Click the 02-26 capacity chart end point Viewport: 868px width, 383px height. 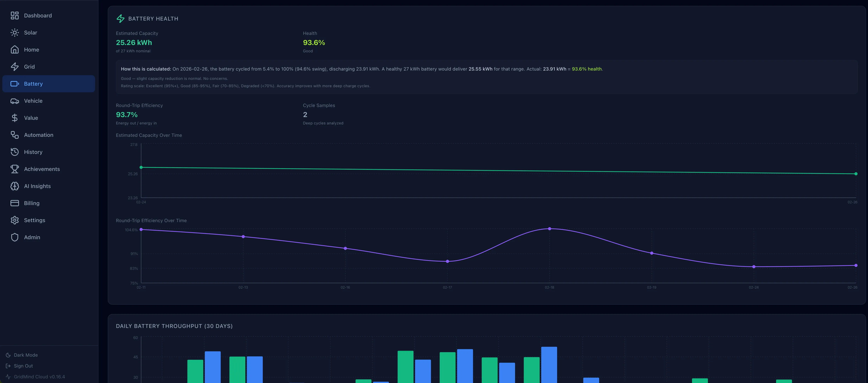pyautogui.click(x=856, y=174)
